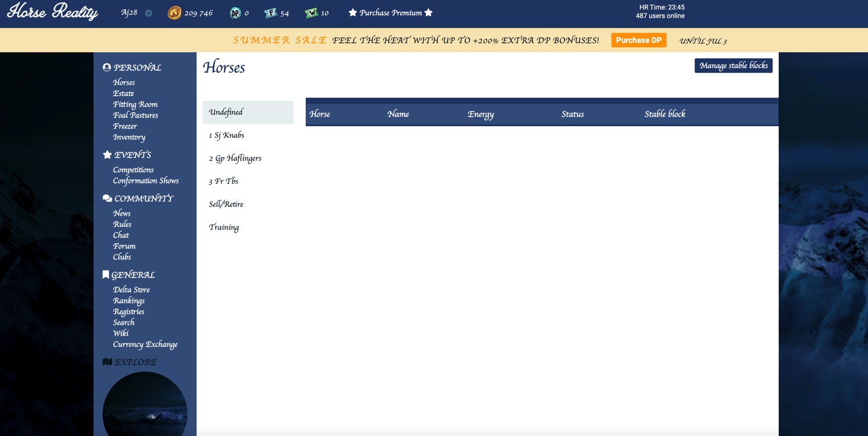Click the orange Purchase DP button
Viewport: 868px width, 436px height.
click(639, 40)
